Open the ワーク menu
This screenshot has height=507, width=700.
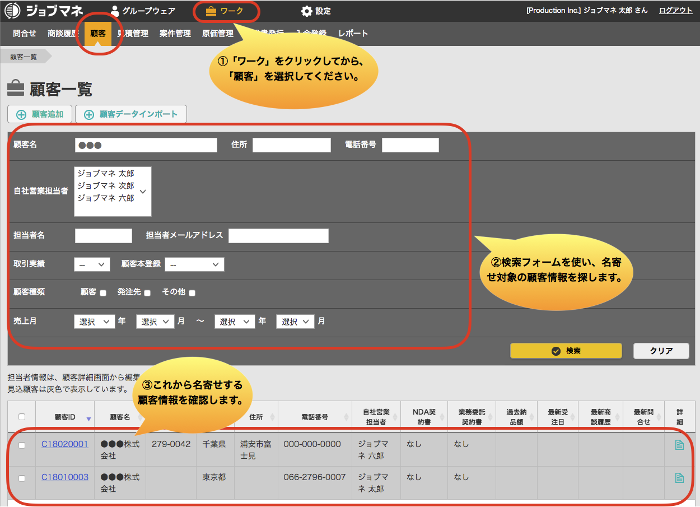pos(225,11)
